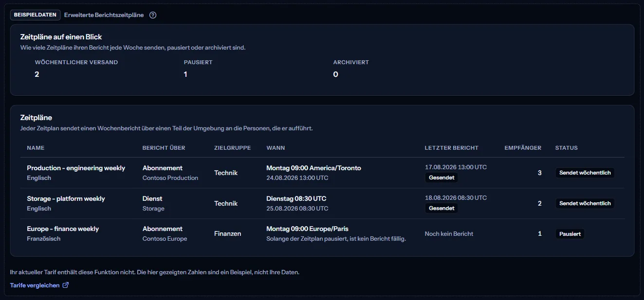This screenshot has height=300, width=644.
Task: Click the Pausiert status badge
Action: [570, 234]
